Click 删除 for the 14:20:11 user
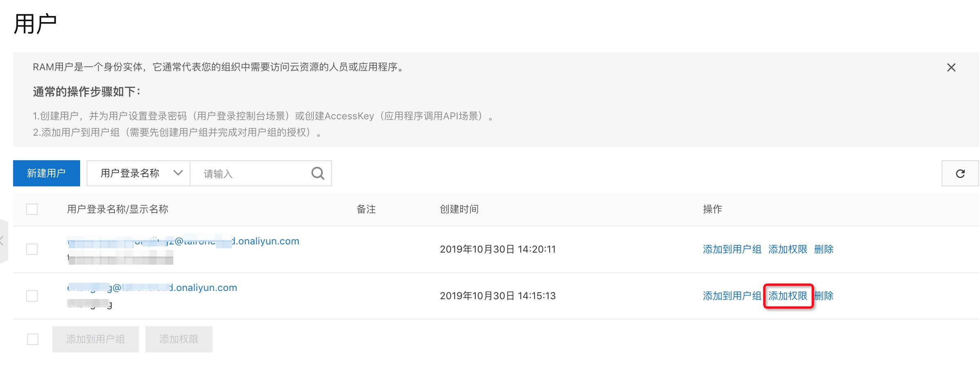 click(x=823, y=249)
